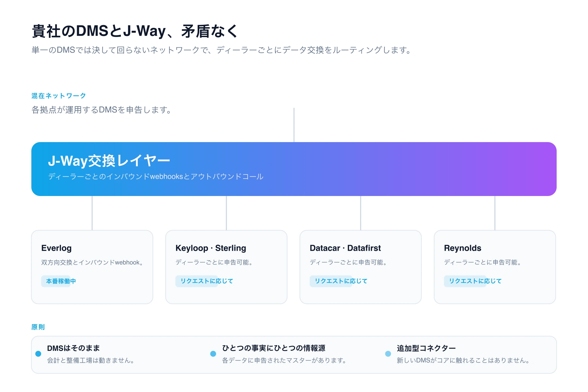This screenshot has height=392, width=588.
Task: Click the 追加型コネクター principle title
Action: coord(426,348)
